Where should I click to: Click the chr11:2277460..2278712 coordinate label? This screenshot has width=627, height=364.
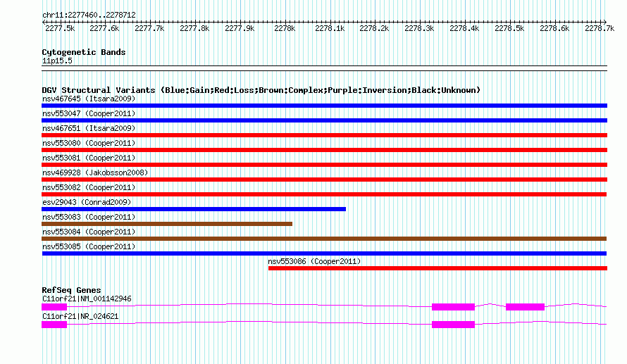(89, 15)
